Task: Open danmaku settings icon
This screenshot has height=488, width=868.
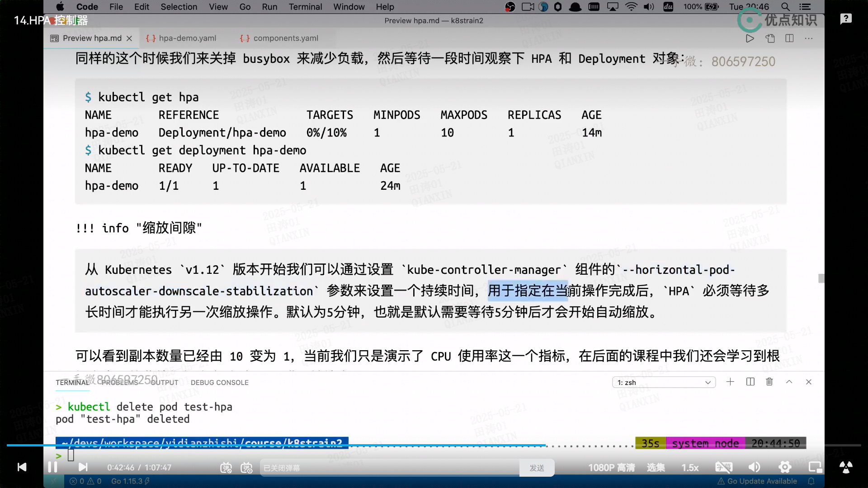Action: pyautogui.click(x=246, y=468)
